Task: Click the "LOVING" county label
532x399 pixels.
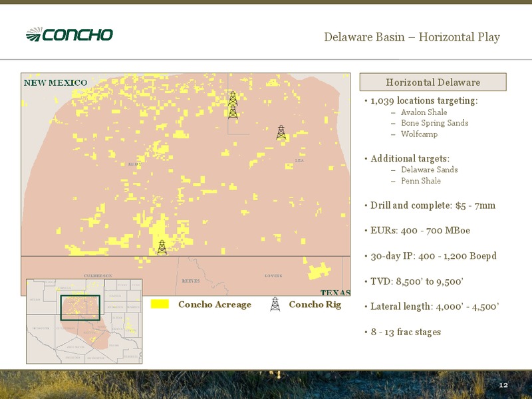Action: point(273,276)
